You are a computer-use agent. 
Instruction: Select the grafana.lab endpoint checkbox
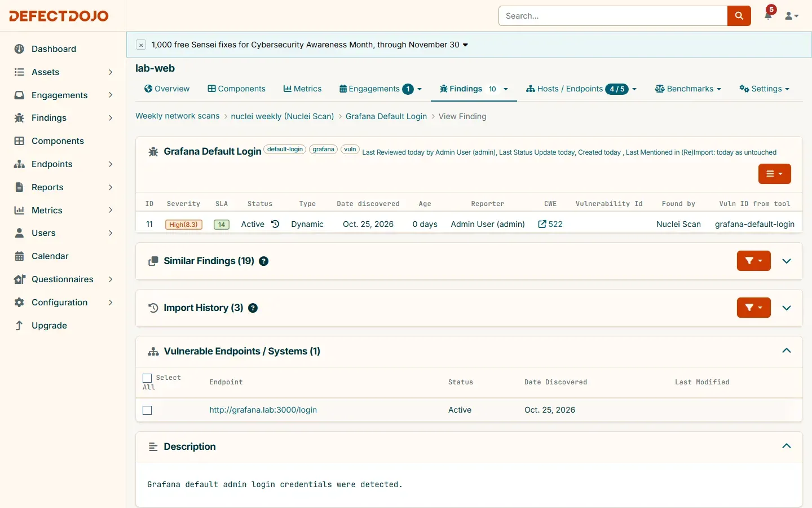pyautogui.click(x=147, y=410)
